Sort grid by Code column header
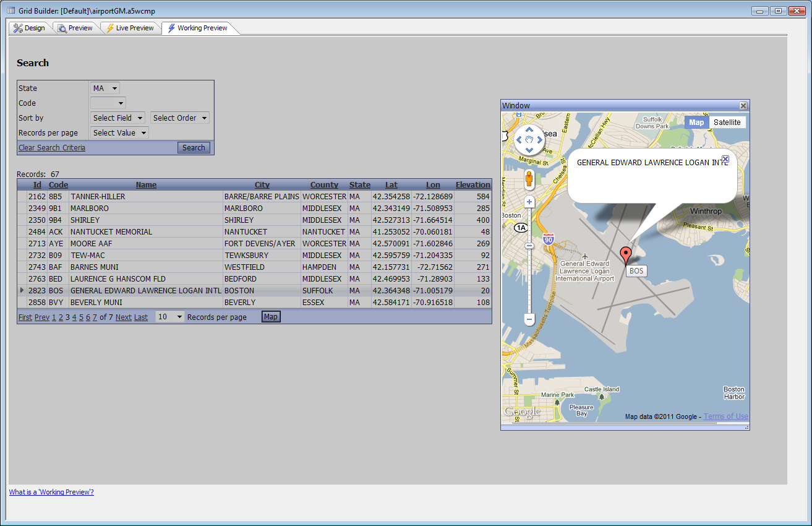This screenshot has height=526, width=812. pos(58,185)
